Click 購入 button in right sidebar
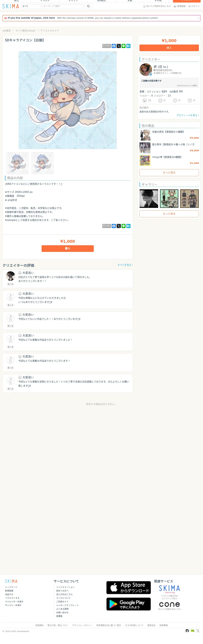The width and height of the screenshot is (203, 644). [x=169, y=48]
